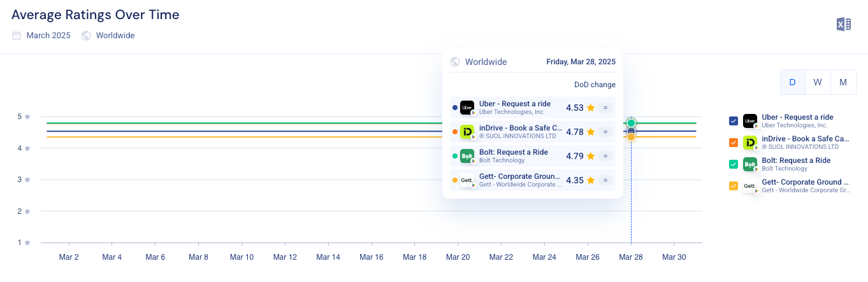Click the dark blue Uber data point on Mar 28
The image size is (868, 282).
click(x=631, y=131)
